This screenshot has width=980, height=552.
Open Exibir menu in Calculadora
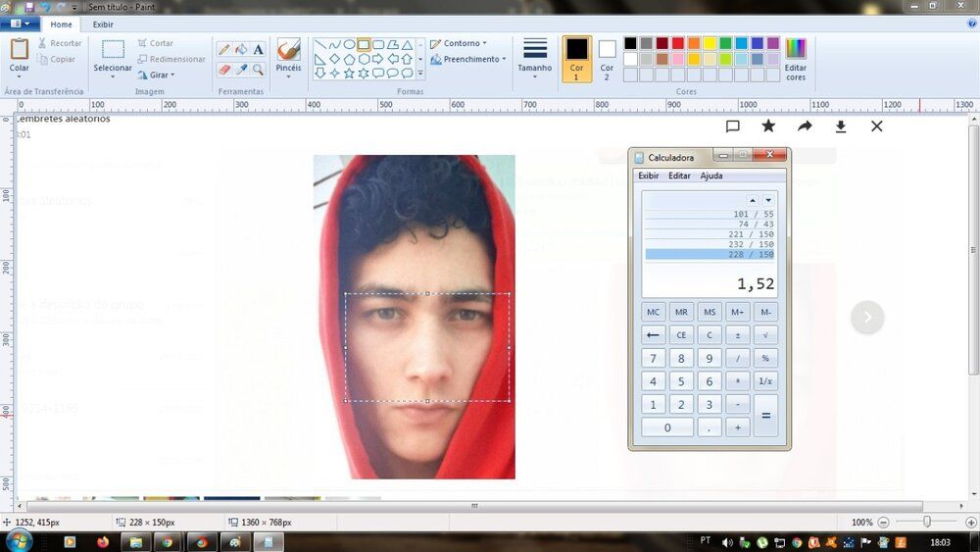pos(648,176)
